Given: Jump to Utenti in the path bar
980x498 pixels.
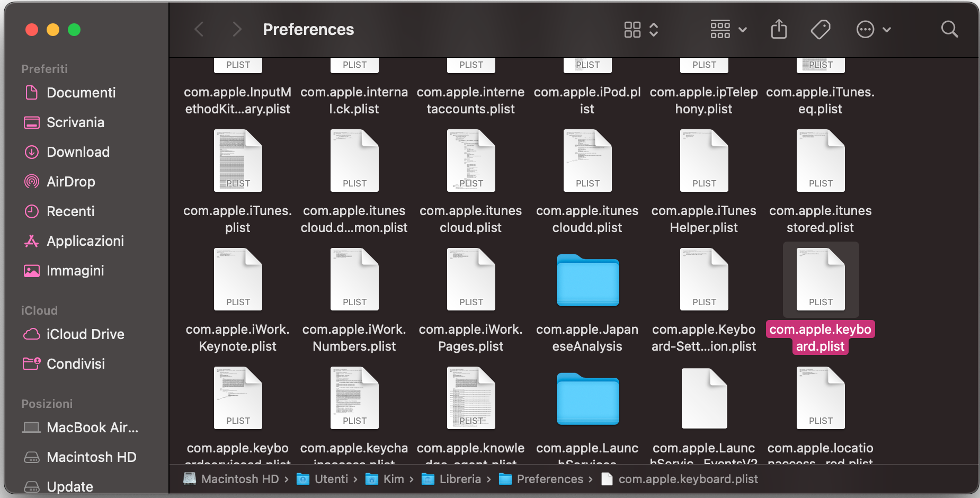Looking at the screenshot, I should pyautogui.click(x=323, y=479).
